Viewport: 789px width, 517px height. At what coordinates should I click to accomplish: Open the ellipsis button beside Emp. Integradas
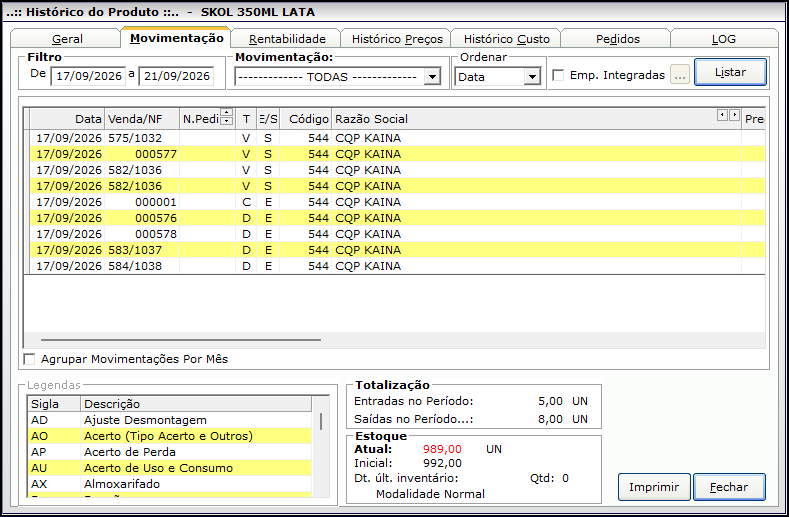[680, 75]
